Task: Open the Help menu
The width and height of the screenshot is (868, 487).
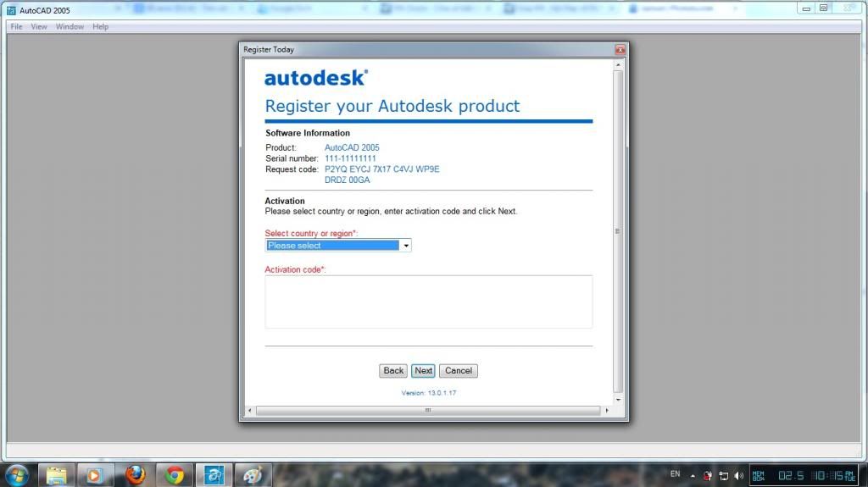Action: click(x=100, y=26)
